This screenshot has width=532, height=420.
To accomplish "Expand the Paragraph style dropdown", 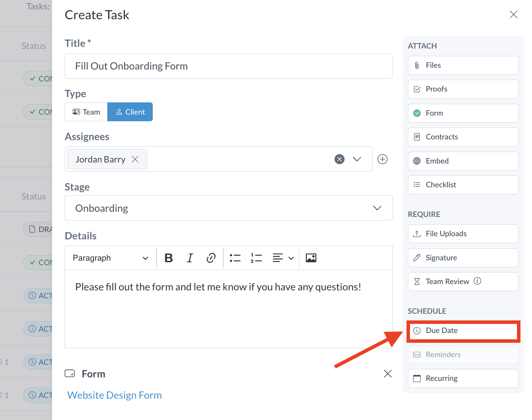I will coord(110,258).
